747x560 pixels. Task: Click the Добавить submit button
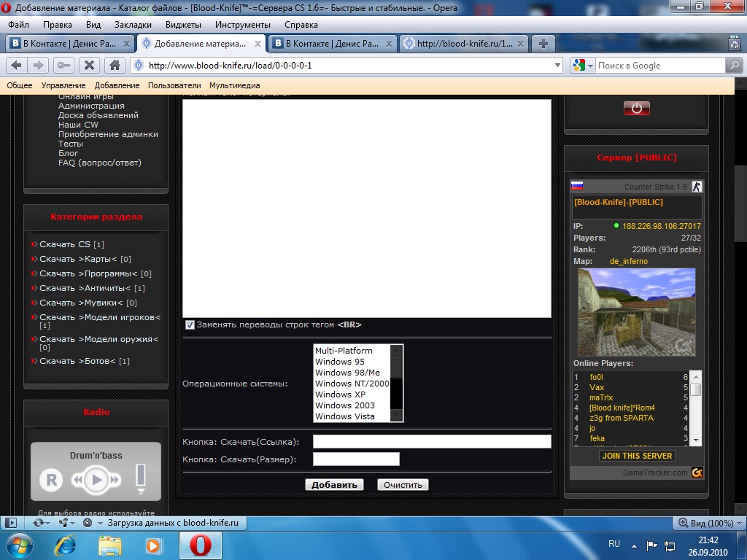coord(334,485)
